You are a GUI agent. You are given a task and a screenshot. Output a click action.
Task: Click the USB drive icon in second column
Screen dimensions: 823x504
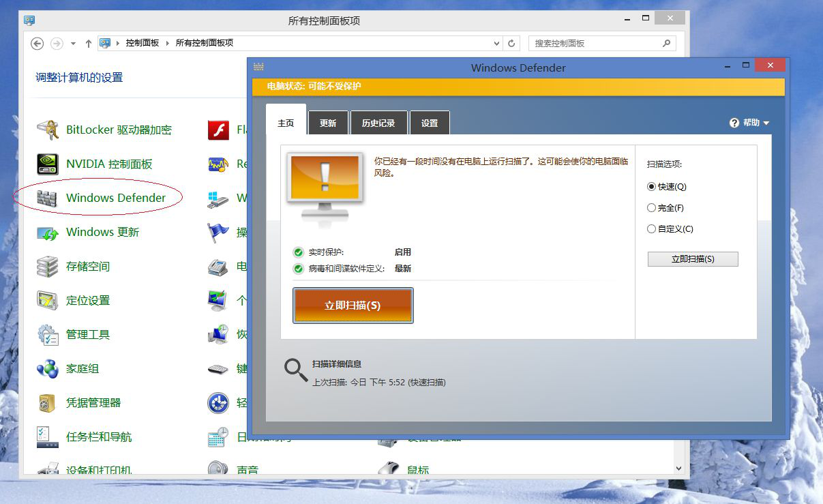218,198
